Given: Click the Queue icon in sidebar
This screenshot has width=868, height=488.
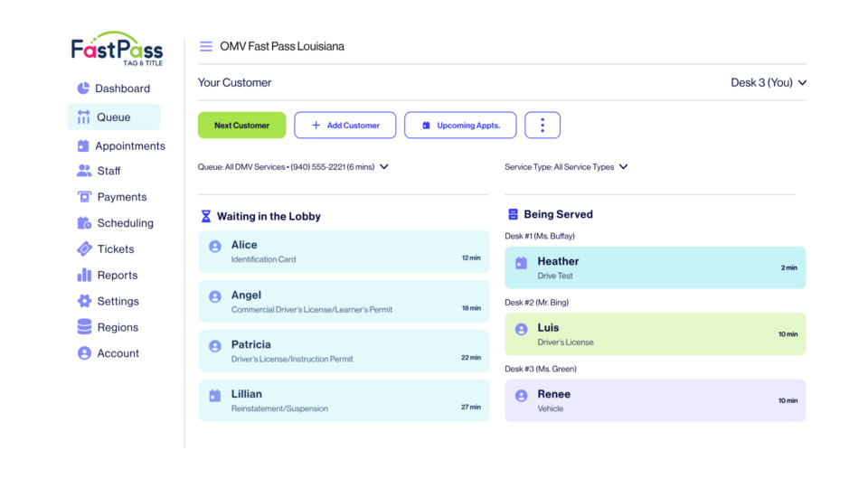Looking at the screenshot, I should [x=83, y=117].
